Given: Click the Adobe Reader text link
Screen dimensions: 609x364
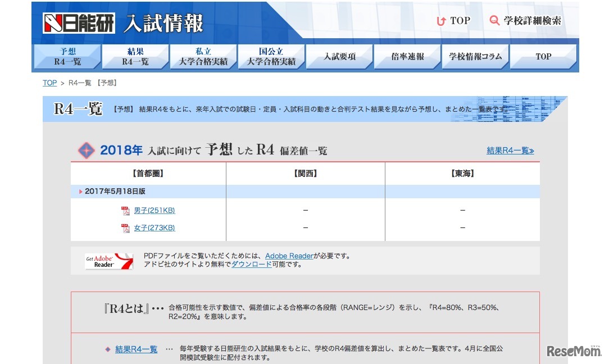Looking at the screenshot, I should (x=289, y=255).
